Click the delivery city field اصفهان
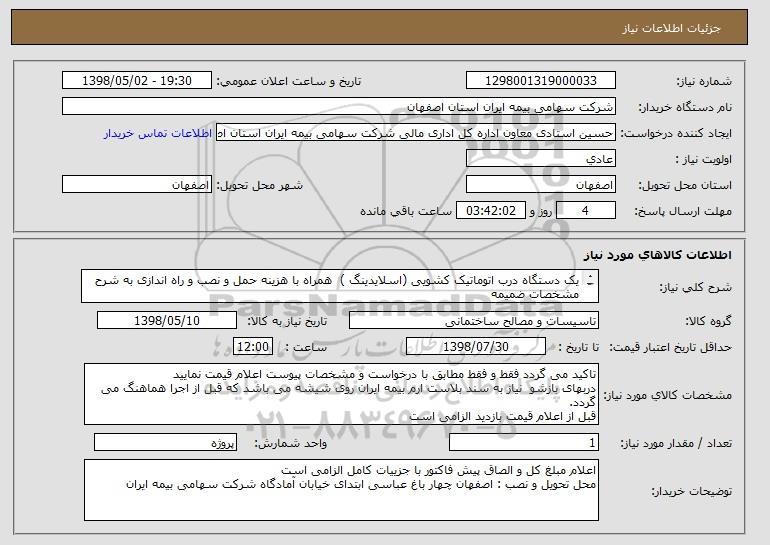This screenshot has height=545, width=770. pos(137,185)
